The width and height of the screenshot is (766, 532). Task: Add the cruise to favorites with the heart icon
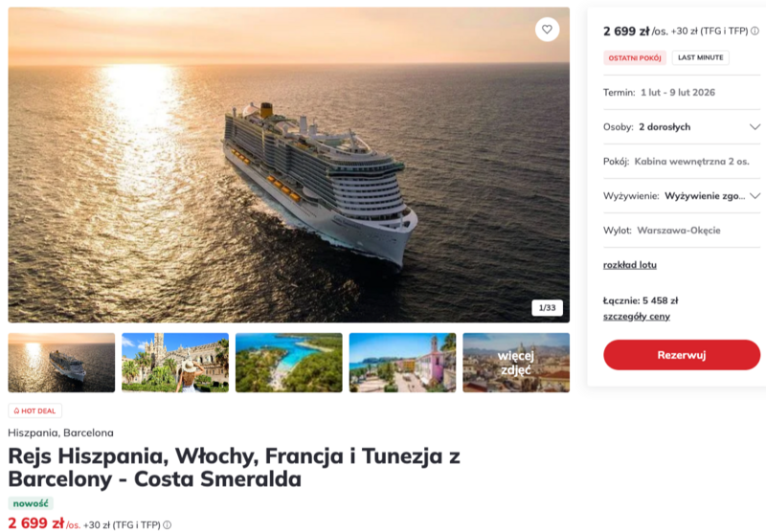[547, 30]
